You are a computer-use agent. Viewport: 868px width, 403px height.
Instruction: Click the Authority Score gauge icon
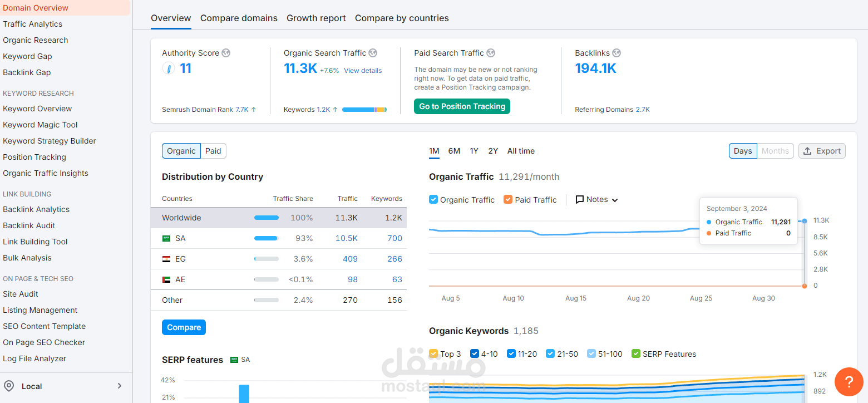[x=169, y=68]
